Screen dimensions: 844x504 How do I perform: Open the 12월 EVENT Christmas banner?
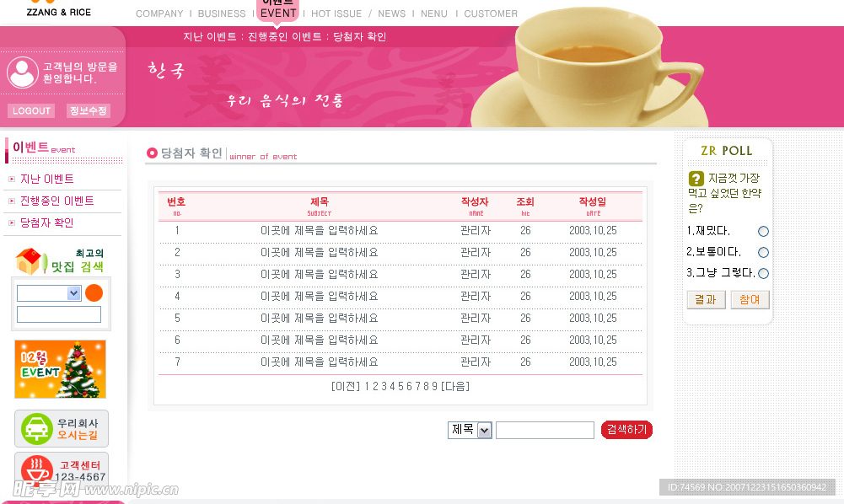click(x=61, y=369)
